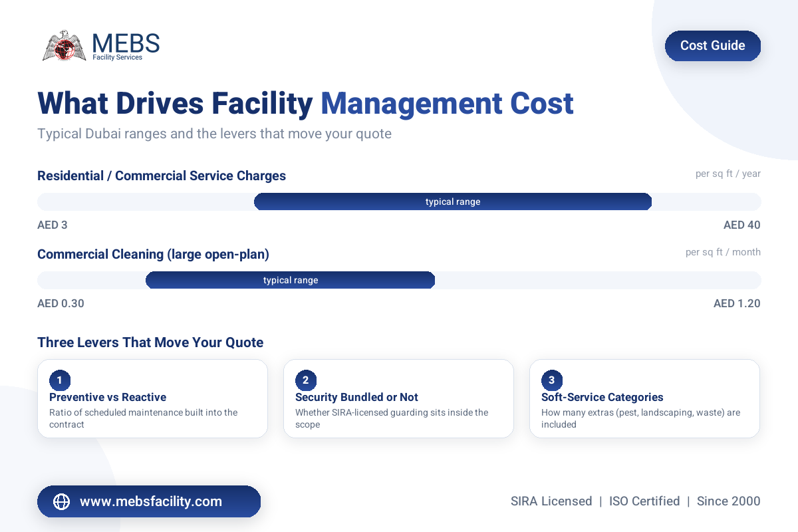Image resolution: width=798 pixels, height=532 pixels.
Task: Click 'Three Levers That Move Your Quote' heading
Action: pyautogui.click(x=150, y=342)
